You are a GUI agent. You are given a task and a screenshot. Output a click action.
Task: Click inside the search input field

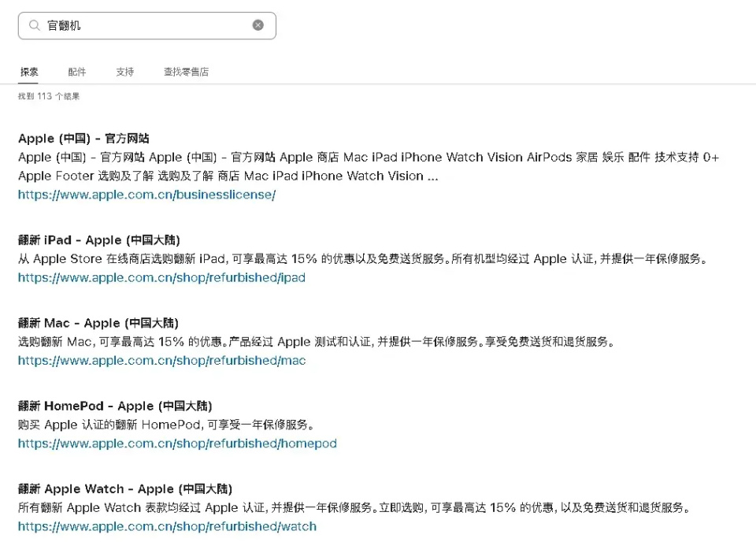pyautogui.click(x=142, y=25)
